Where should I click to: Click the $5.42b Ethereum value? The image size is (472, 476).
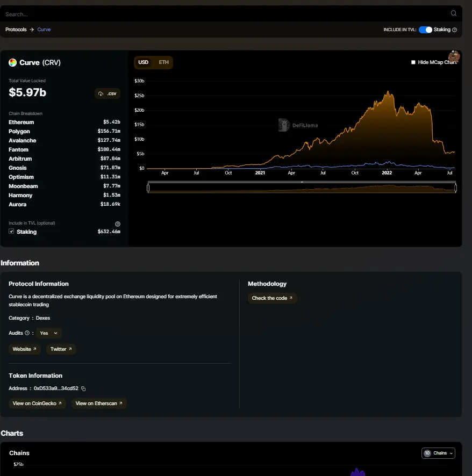[112, 122]
